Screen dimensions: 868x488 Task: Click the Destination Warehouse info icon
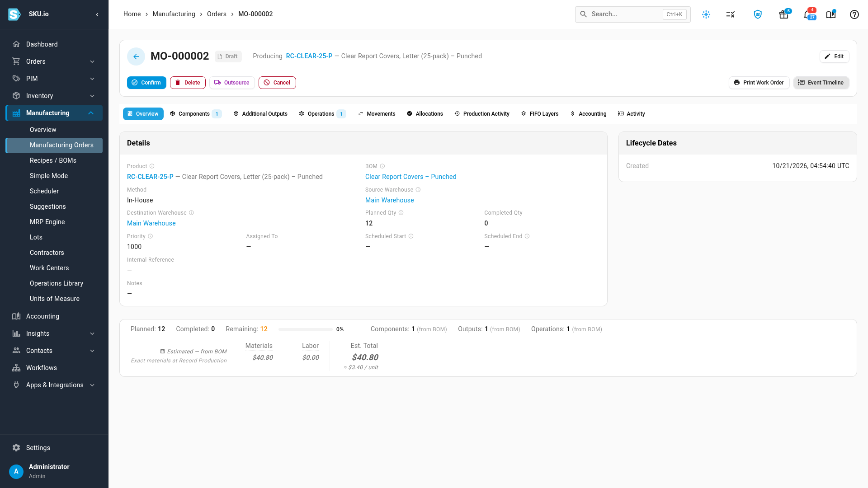tap(191, 213)
